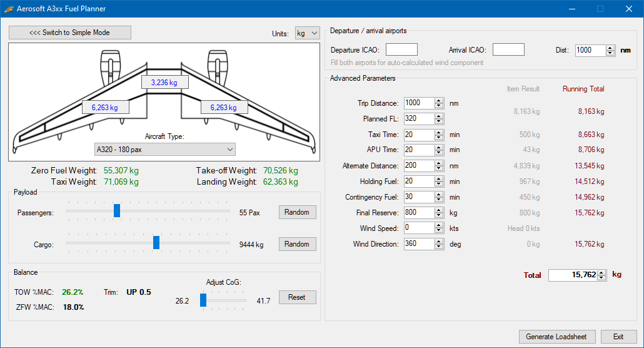Image resolution: width=644 pixels, height=348 pixels.
Task: Decrease Alternate Distance with down arrow
Action: click(x=439, y=168)
